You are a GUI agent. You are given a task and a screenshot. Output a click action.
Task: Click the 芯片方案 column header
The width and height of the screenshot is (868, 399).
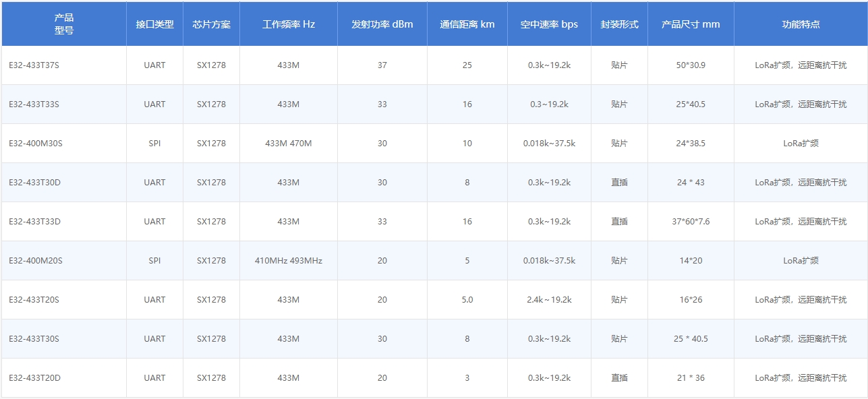[x=210, y=24]
